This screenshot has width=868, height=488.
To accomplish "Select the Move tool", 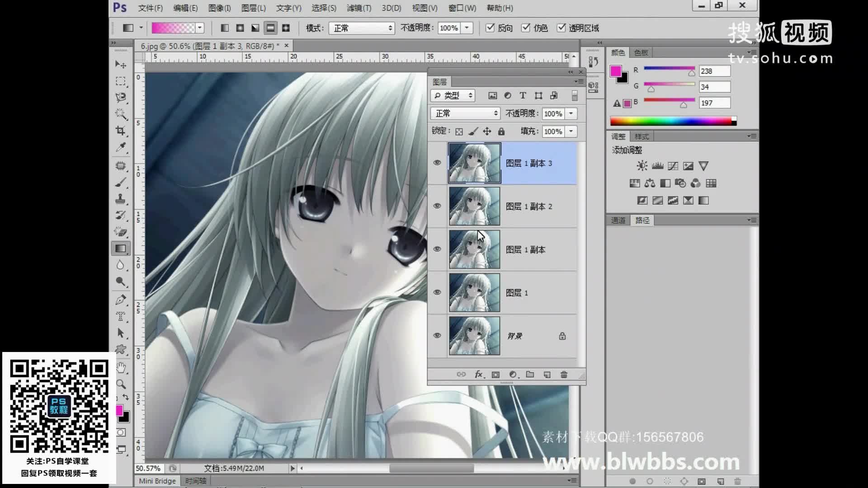I will [x=121, y=65].
